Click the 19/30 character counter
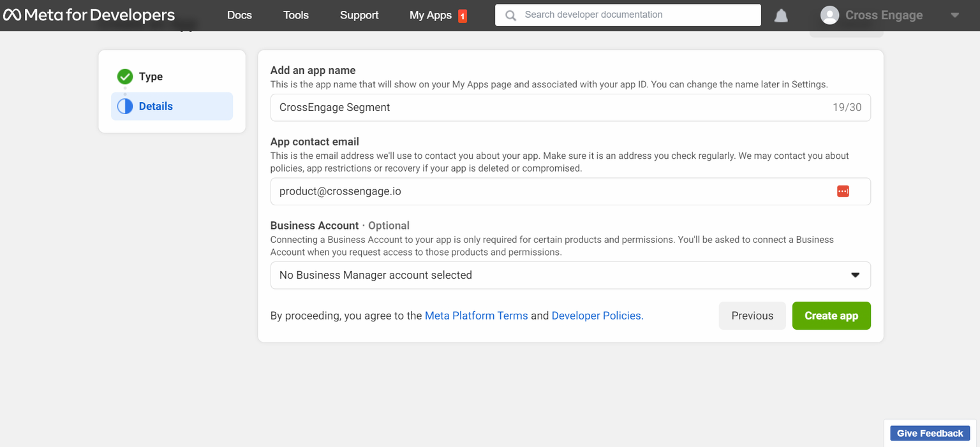980x447 pixels. (847, 108)
